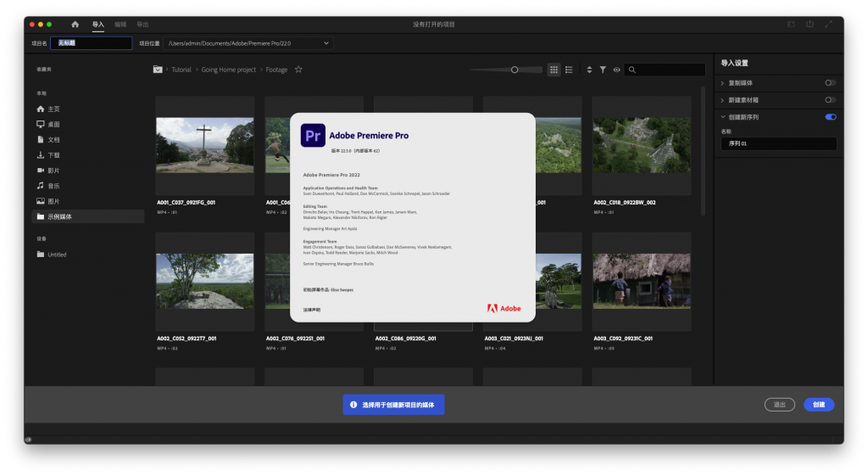Click the media browser vertical scrollbar
The image size is (868, 476).
(x=703, y=151)
